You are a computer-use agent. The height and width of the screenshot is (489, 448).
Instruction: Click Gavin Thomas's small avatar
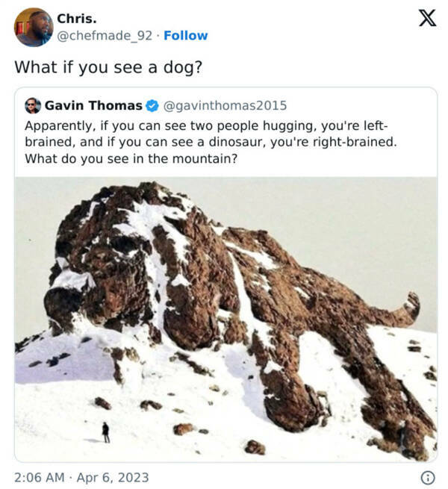pos(33,105)
